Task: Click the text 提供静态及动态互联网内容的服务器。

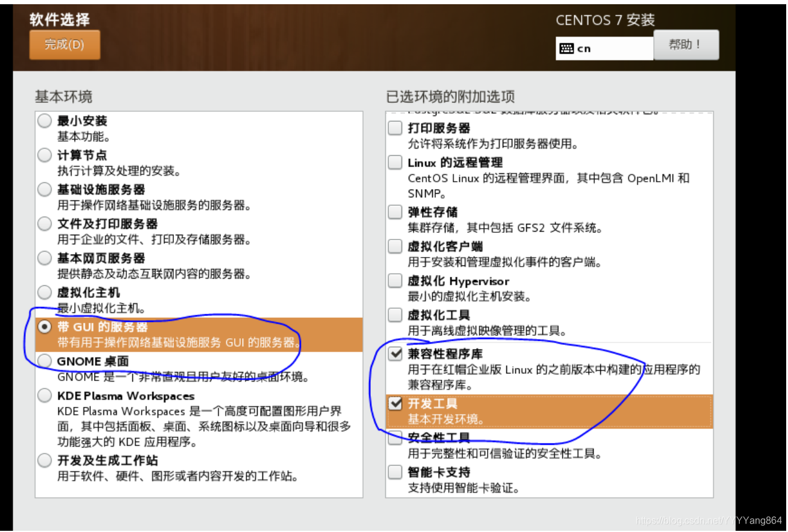Action: pos(154,274)
